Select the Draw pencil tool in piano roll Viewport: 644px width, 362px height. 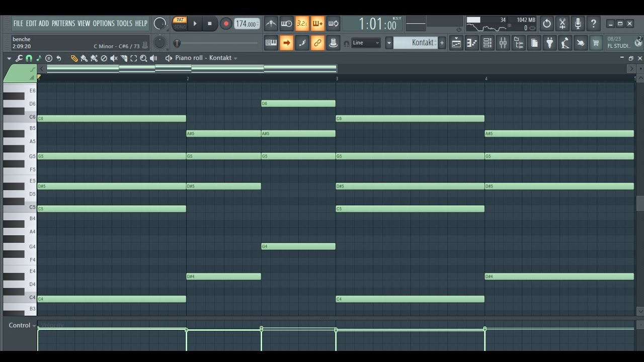tap(74, 58)
